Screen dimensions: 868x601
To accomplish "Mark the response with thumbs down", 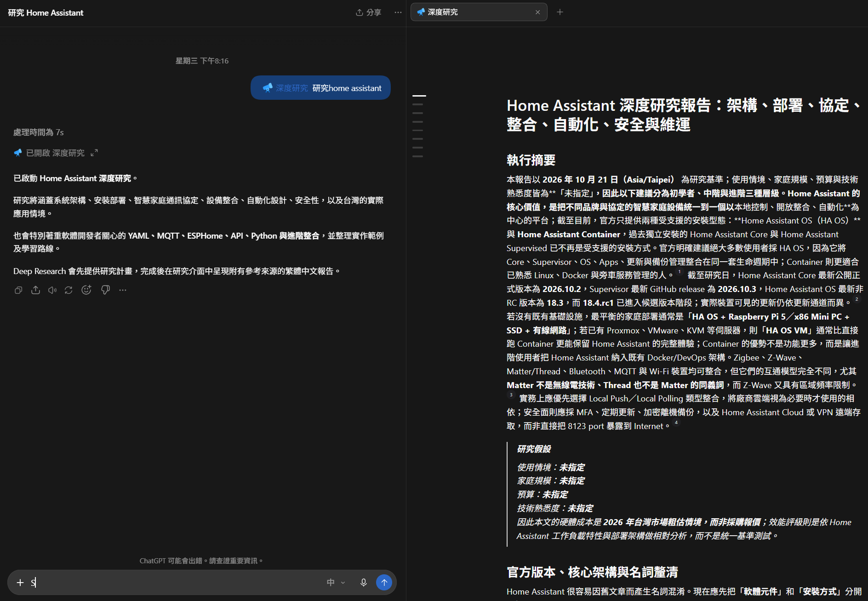I will pos(105,290).
